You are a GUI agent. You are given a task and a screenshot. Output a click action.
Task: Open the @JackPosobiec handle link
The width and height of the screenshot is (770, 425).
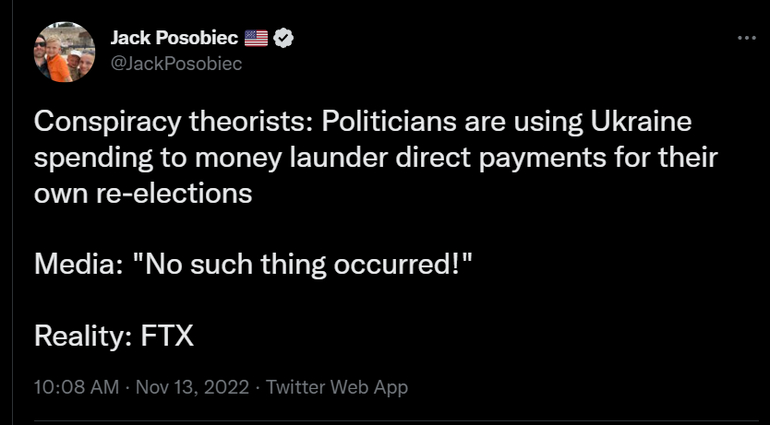[x=176, y=63]
